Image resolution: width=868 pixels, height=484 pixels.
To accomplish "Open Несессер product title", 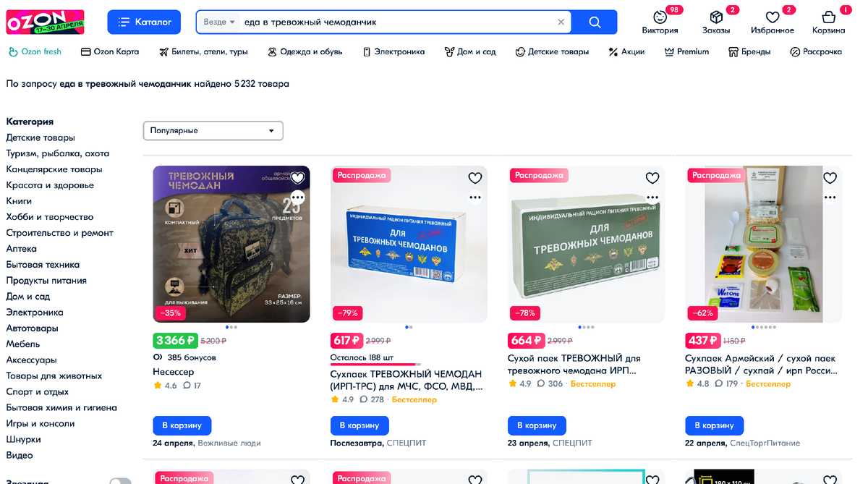I will click(x=174, y=372).
